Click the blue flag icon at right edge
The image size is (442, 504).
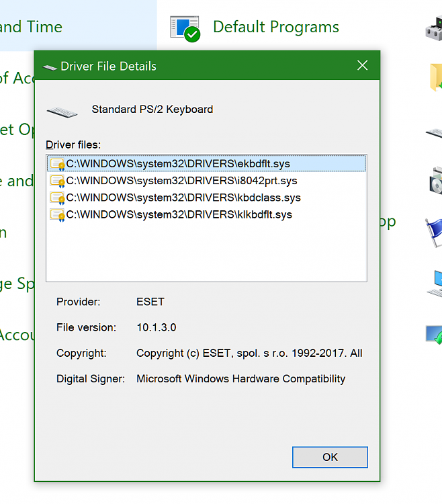(434, 232)
